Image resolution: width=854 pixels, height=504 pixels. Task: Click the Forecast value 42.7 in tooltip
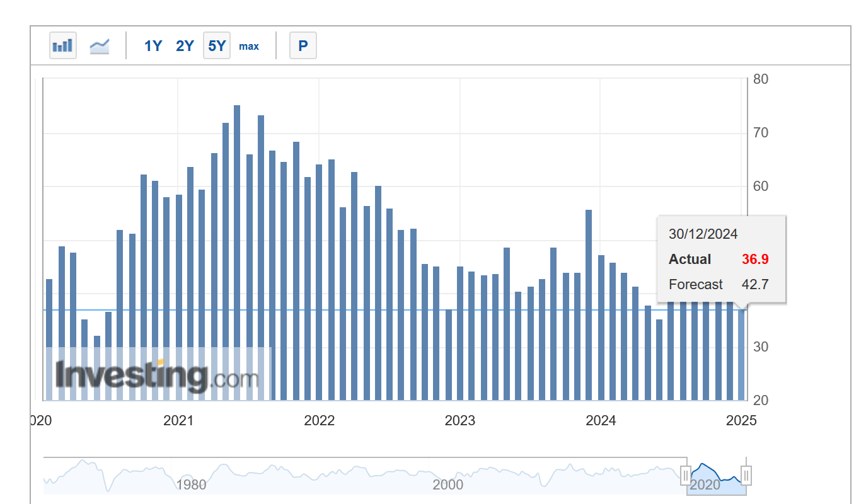755,285
